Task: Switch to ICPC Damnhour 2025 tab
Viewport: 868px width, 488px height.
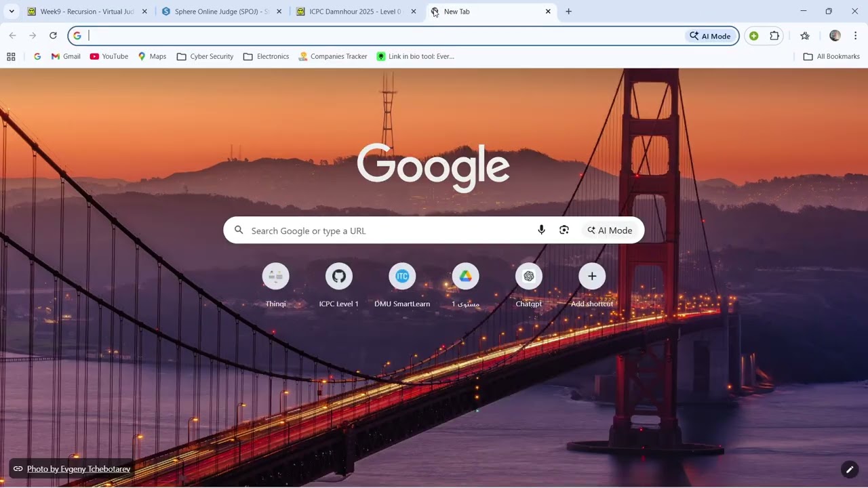Action: coord(355,12)
